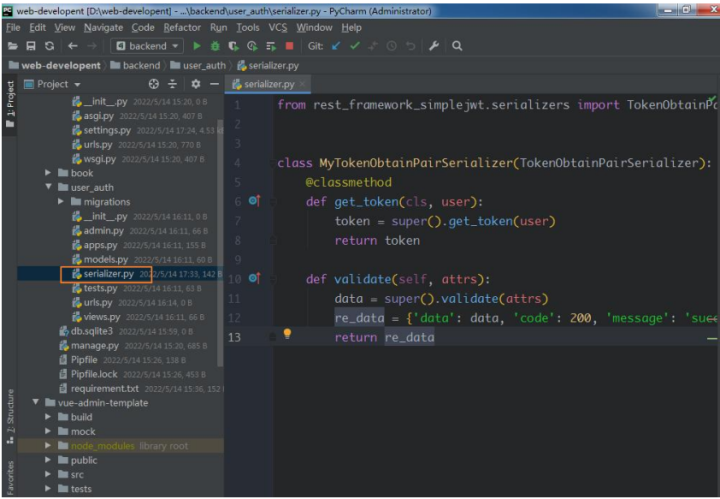This screenshot has width=720, height=499.
Task: Click the Run with Coverage icon
Action: 233,46
